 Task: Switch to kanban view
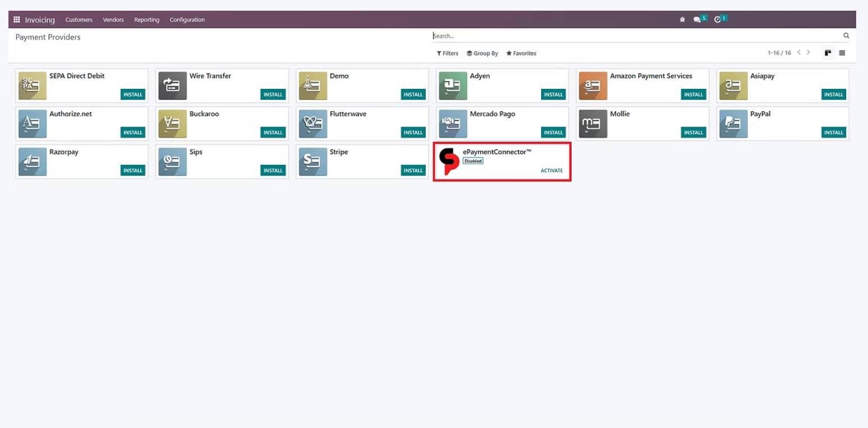click(828, 53)
